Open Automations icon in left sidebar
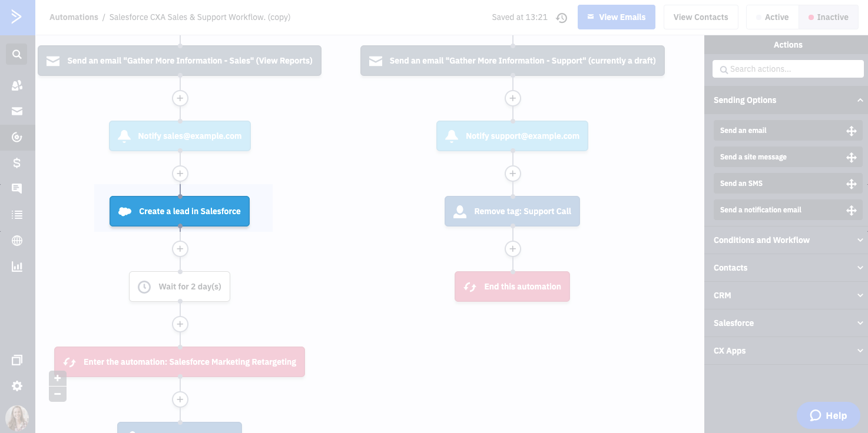The image size is (868, 433). point(17,138)
